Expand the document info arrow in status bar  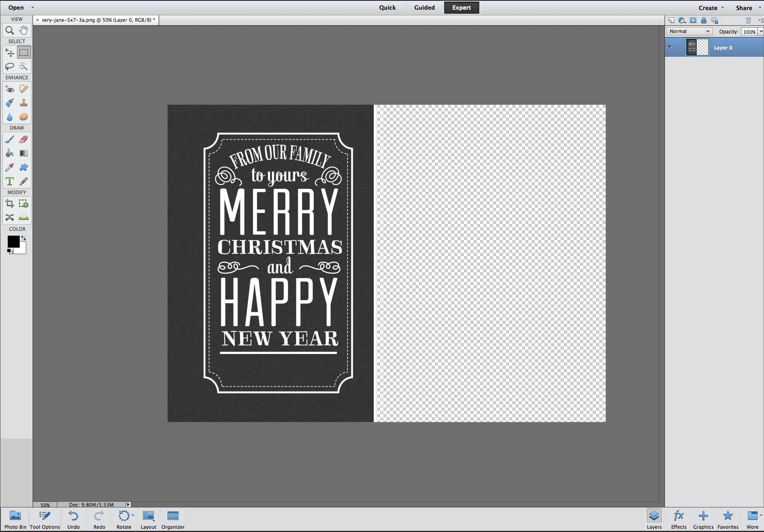(128, 504)
